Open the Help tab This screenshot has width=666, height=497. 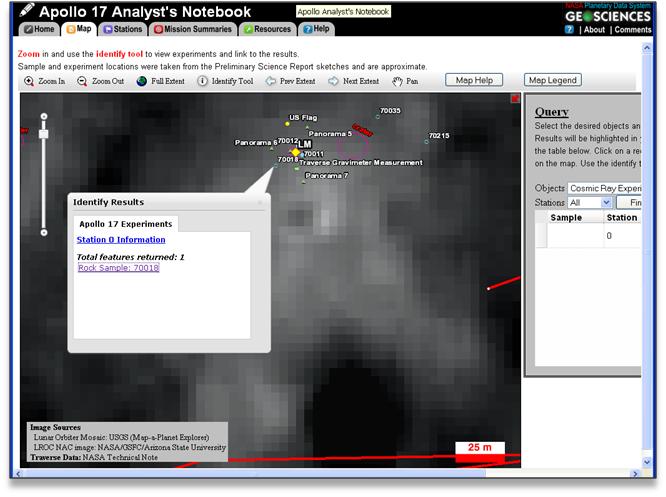[316, 29]
